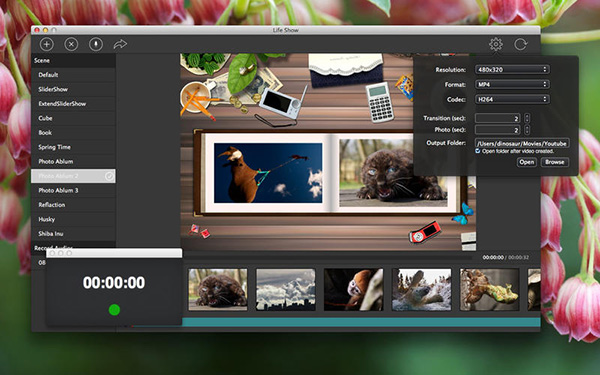Click the refresh circular arrow icon
The width and height of the screenshot is (600, 375).
[520, 44]
